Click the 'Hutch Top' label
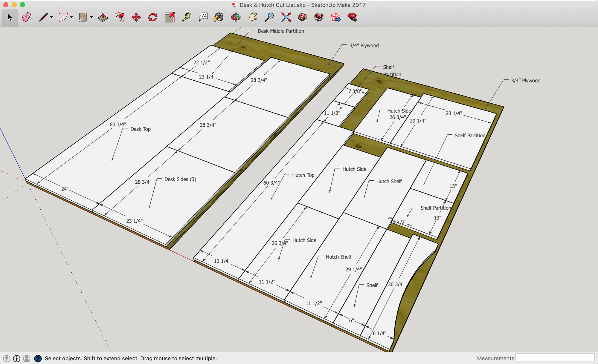 coord(303,175)
